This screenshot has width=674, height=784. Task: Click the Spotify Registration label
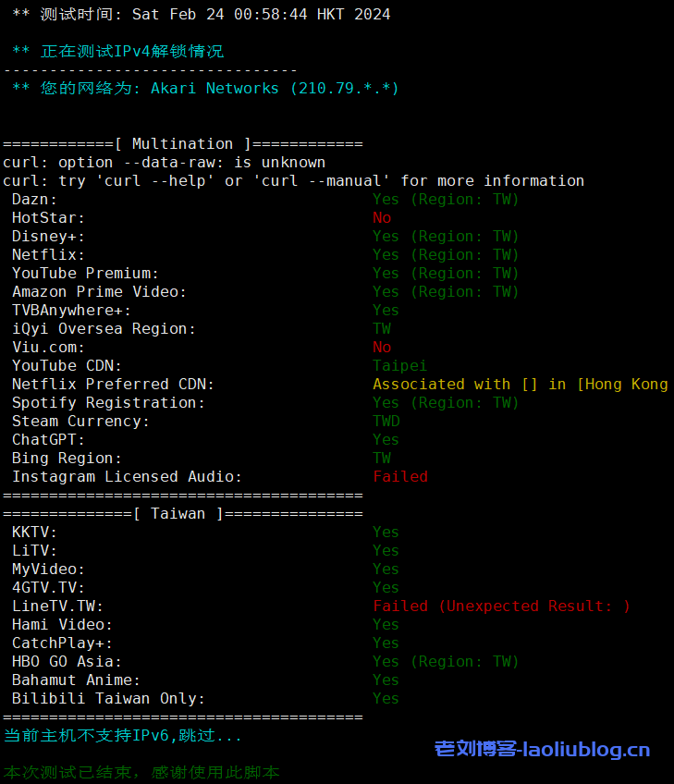(x=108, y=402)
